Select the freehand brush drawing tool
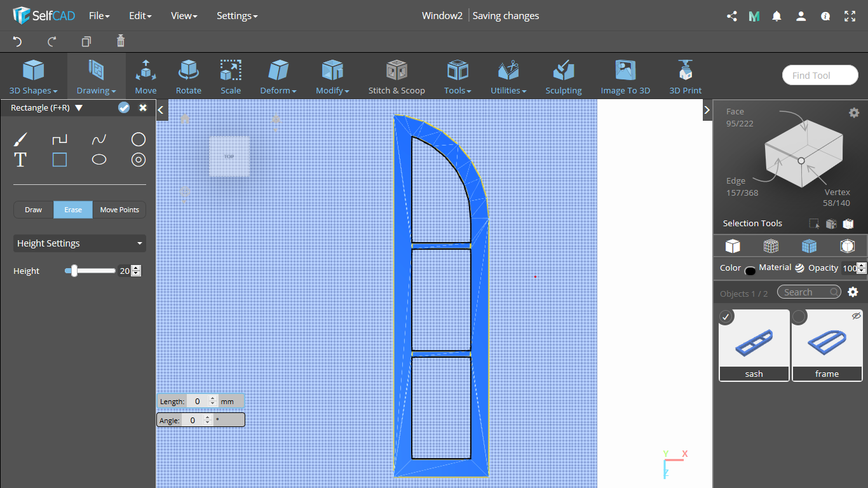Viewport: 868px width, 488px height. 20,139
